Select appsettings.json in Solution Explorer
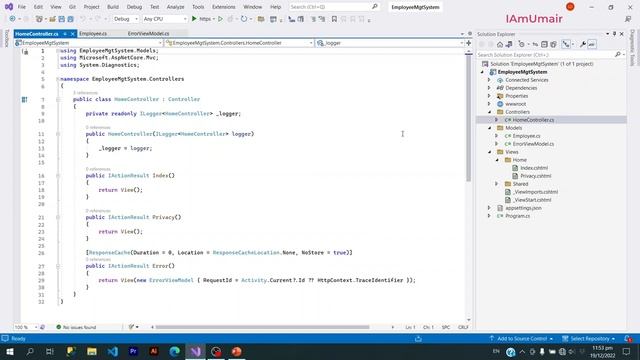 coord(523,208)
